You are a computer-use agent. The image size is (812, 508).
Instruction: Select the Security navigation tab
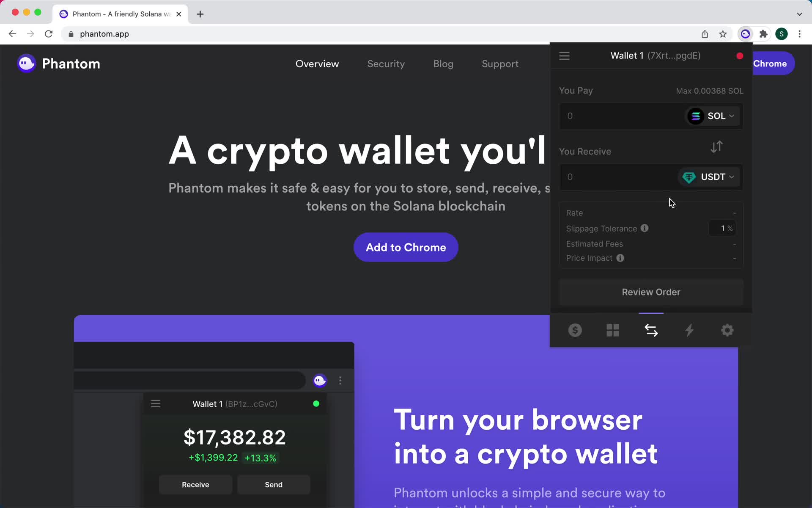click(386, 63)
